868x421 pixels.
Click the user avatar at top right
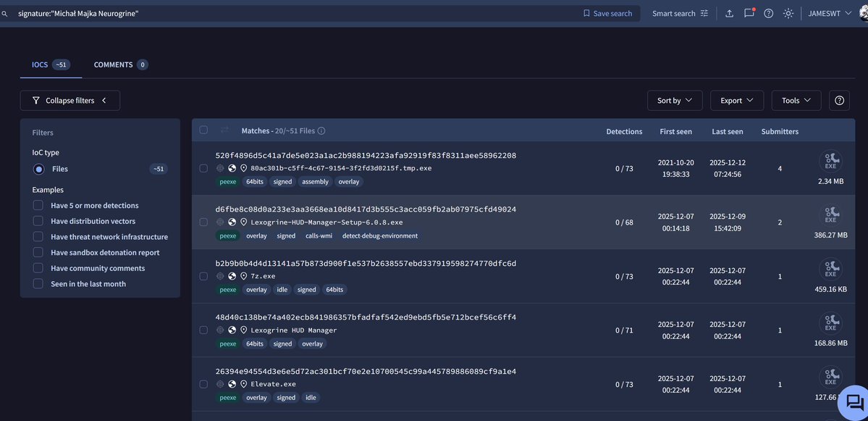[x=864, y=13]
